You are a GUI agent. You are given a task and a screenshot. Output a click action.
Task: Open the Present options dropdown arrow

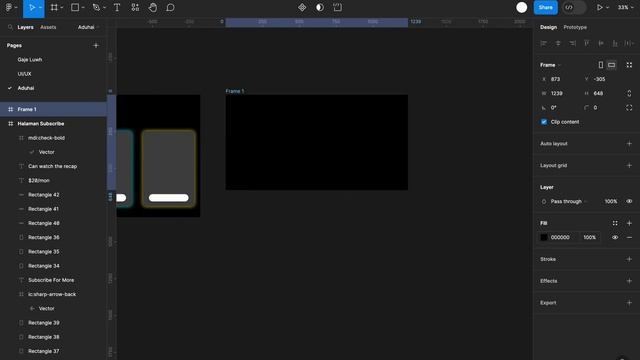pos(607,8)
